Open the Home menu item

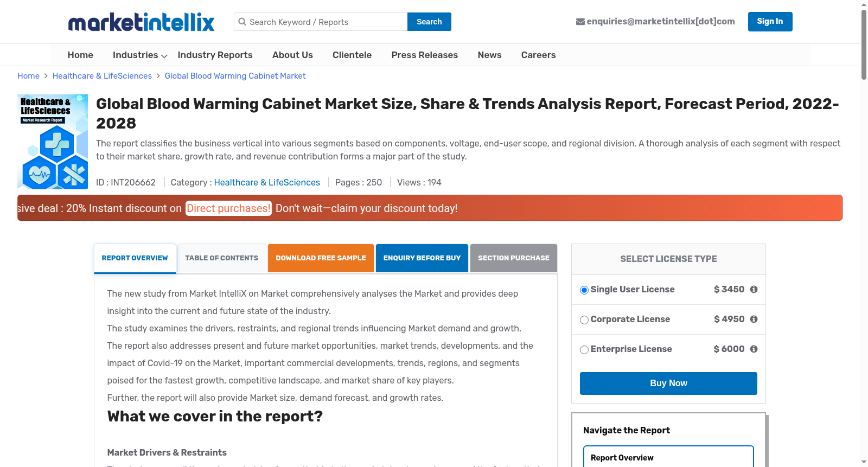80,55
